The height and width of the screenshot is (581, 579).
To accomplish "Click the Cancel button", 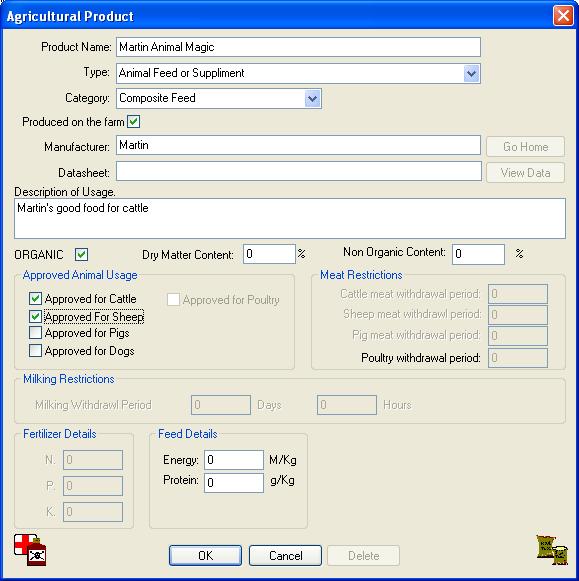I will pyautogui.click(x=285, y=555).
